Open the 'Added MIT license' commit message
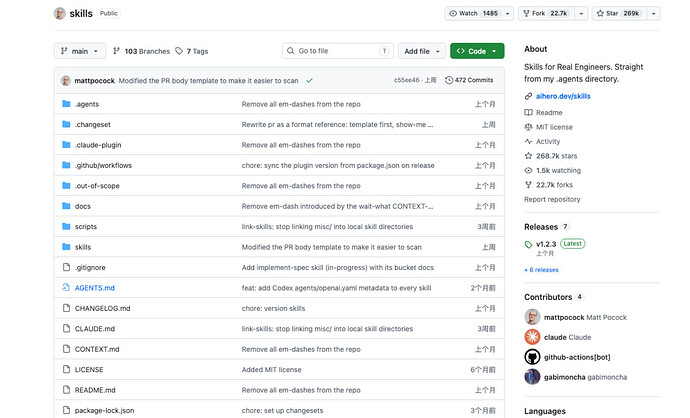 272,370
